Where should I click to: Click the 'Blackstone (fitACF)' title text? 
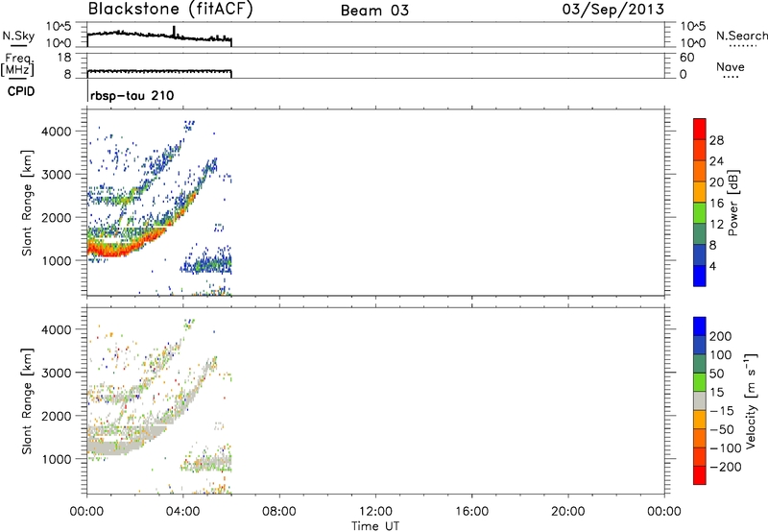pyautogui.click(x=170, y=10)
